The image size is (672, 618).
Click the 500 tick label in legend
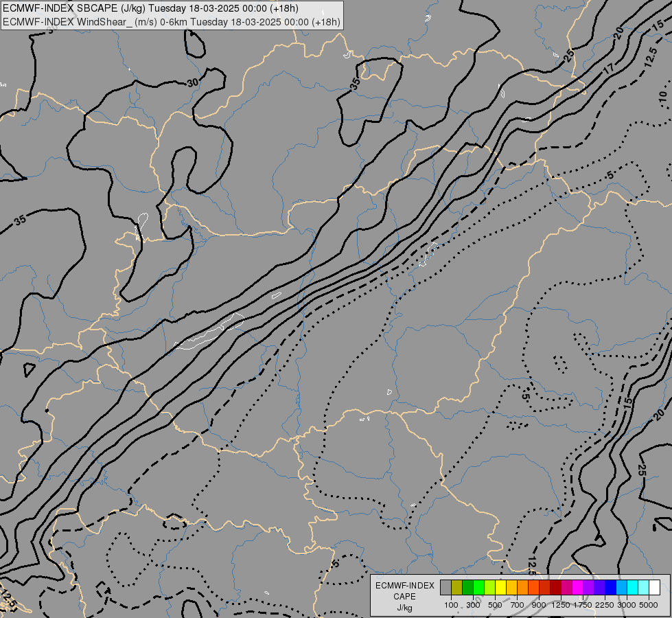[x=495, y=605]
